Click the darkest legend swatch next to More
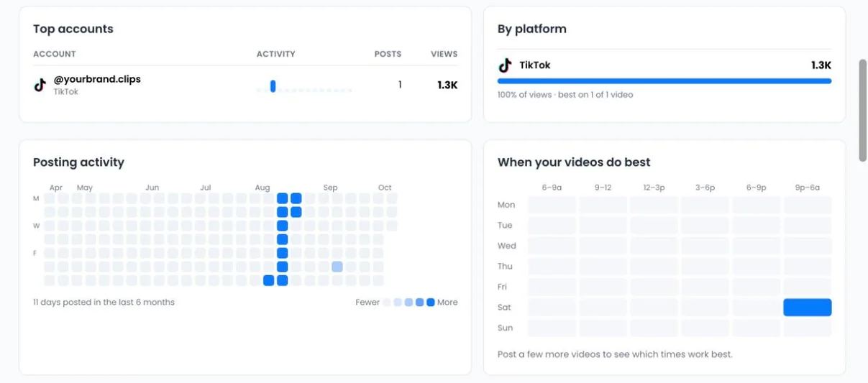This screenshot has width=868, height=383. pos(431,303)
